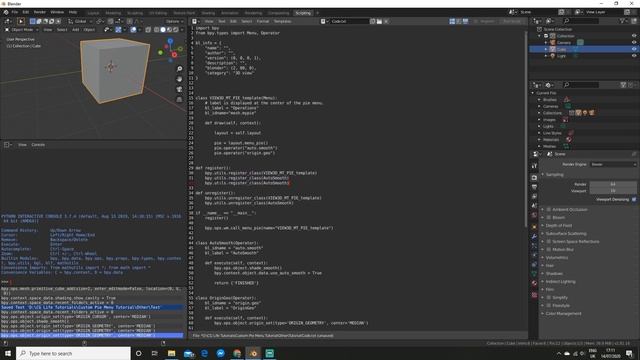Open the Help menu
The width and height of the screenshot is (640, 360).
click(x=73, y=12)
